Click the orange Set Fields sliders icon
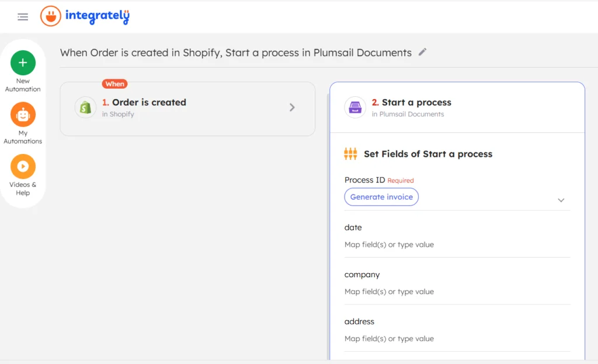Viewport: 598px width, 364px height. coord(350,153)
